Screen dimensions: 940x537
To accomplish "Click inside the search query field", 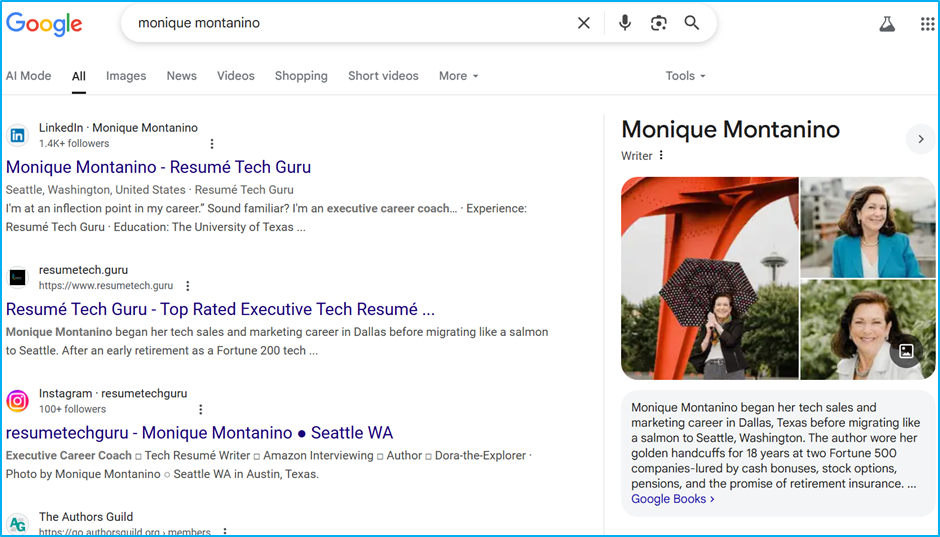I will click(x=350, y=23).
